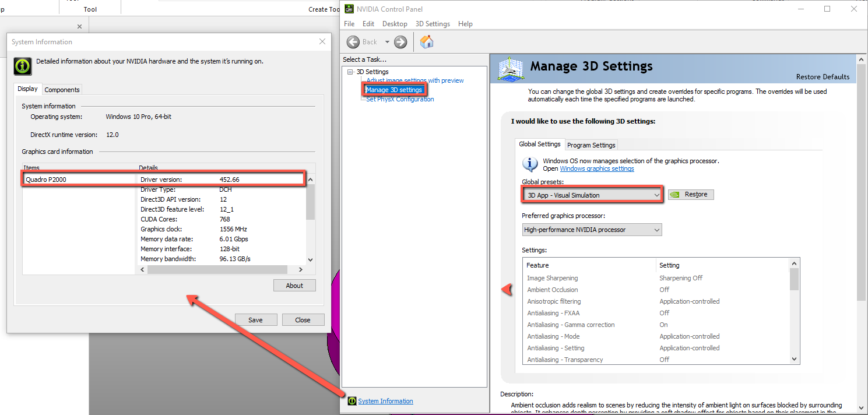Select Adjust image settings with preview
Screen dimensions: 868x415
415,80
